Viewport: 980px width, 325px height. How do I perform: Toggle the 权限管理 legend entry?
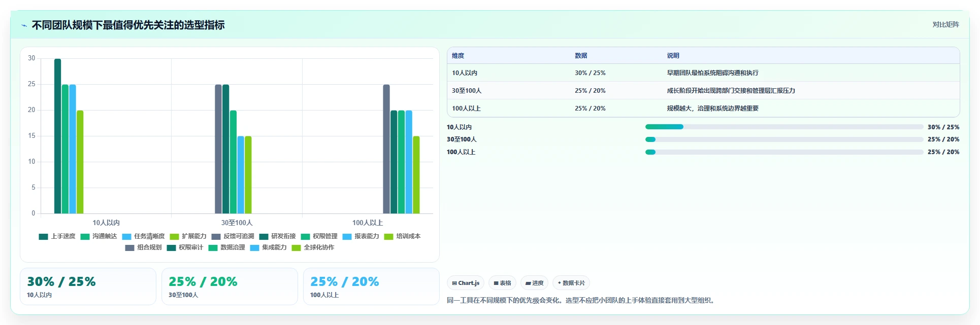pos(319,236)
